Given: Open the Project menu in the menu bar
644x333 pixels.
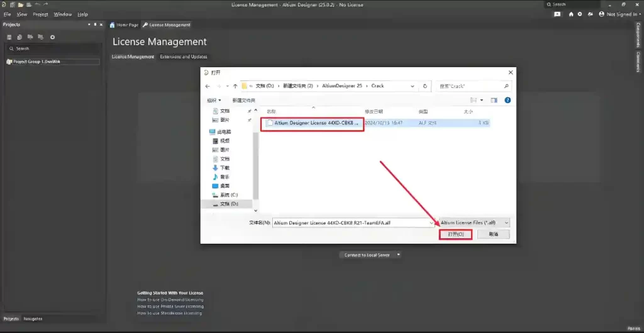Looking at the screenshot, I should pyautogui.click(x=40, y=14).
